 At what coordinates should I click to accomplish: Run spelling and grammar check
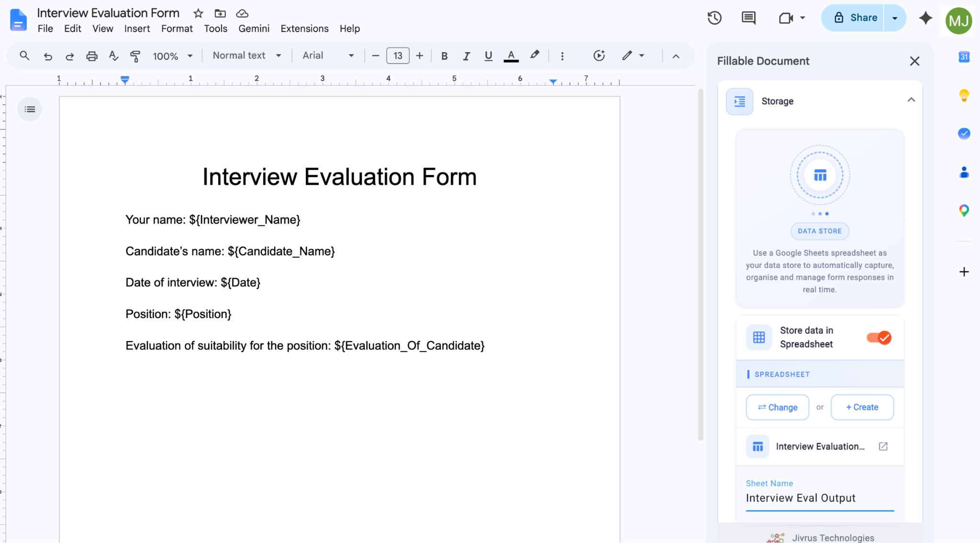(x=113, y=56)
